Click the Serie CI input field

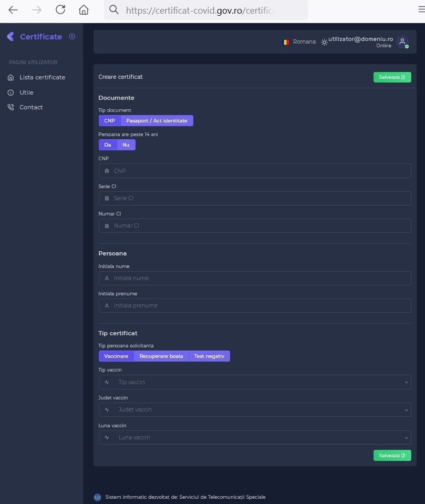click(255, 198)
